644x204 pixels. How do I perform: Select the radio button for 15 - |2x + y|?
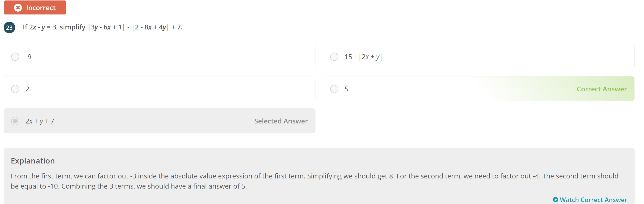(x=334, y=57)
